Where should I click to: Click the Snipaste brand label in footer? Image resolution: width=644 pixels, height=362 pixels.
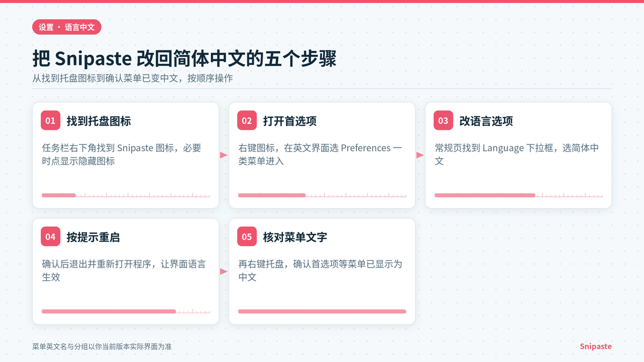tap(596, 346)
